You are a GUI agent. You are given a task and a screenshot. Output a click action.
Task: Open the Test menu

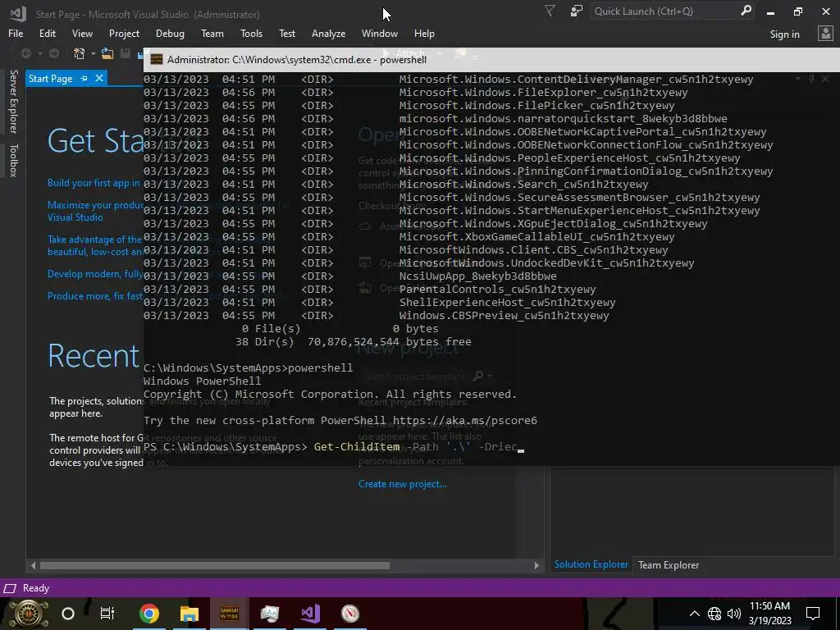[x=286, y=33]
